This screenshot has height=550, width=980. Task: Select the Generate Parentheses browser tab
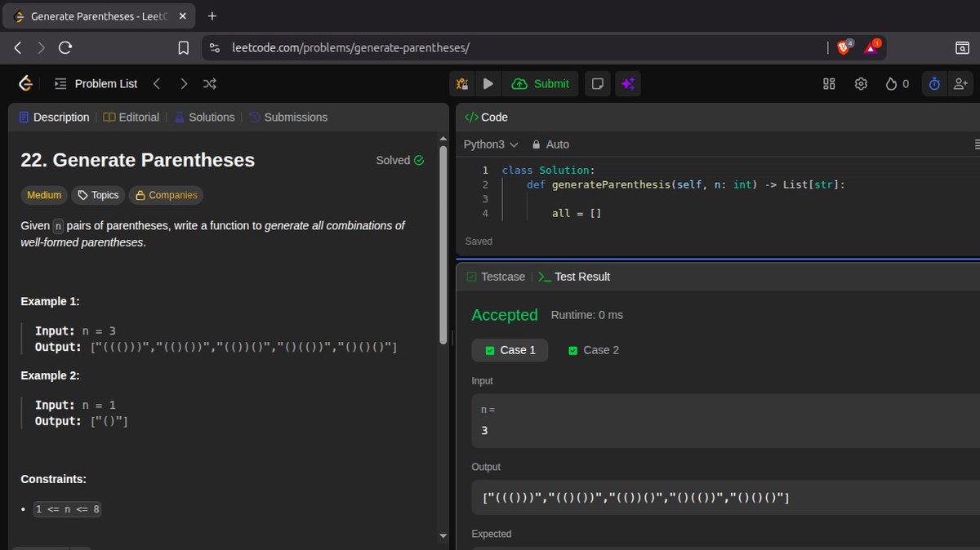[x=100, y=16]
